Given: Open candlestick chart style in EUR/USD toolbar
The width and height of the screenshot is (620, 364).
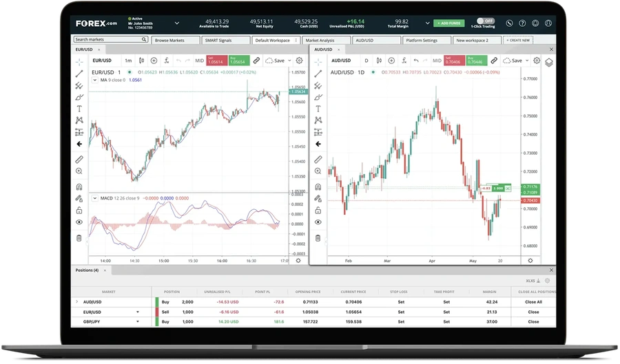Looking at the screenshot, I should [141, 61].
